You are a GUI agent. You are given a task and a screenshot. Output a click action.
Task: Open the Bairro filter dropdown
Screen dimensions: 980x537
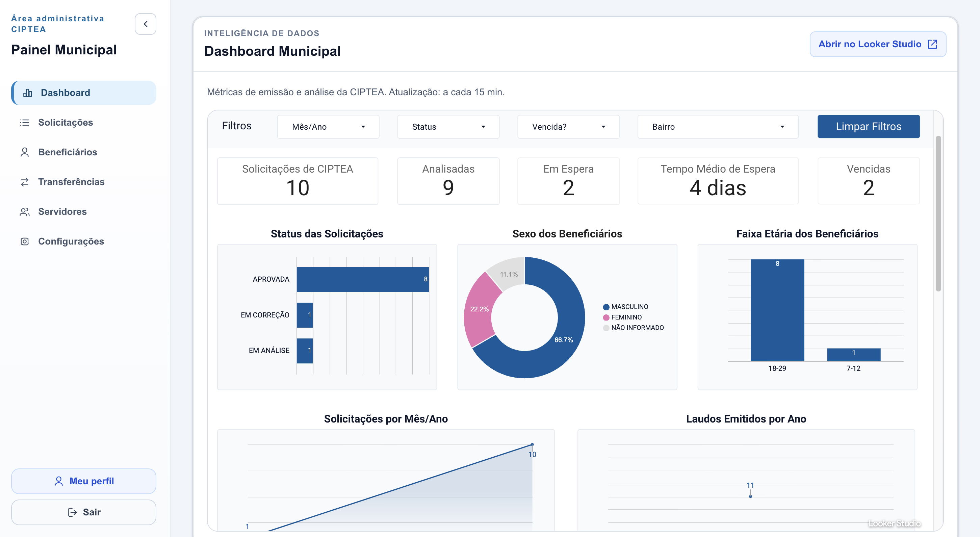(x=718, y=127)
